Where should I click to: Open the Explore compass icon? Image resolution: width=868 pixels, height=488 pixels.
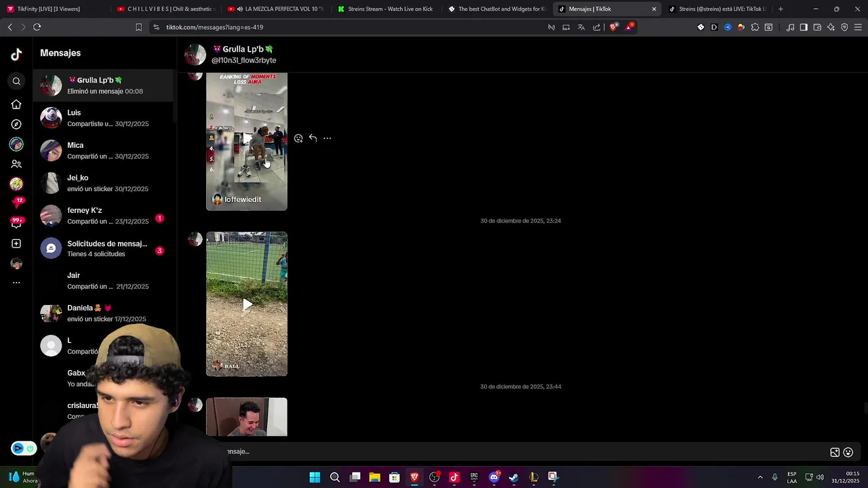16,125
